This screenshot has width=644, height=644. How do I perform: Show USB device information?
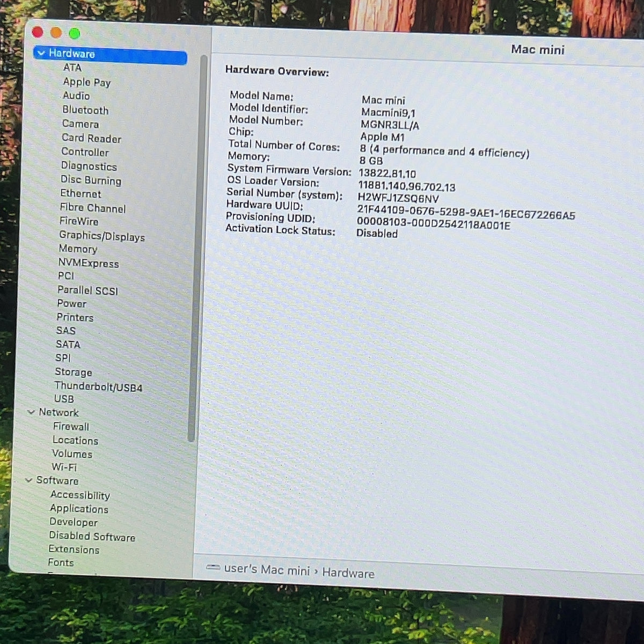(x=64, y=399)
